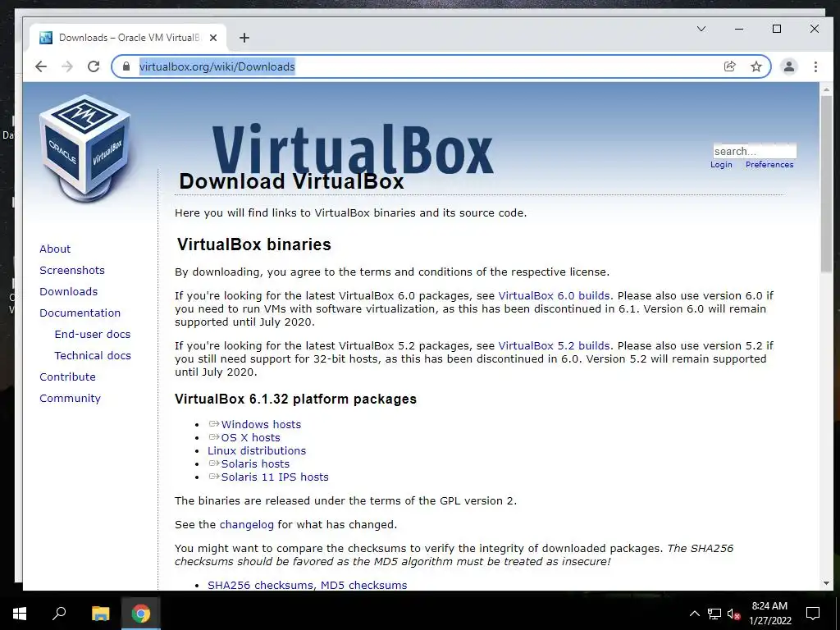Image resolution: width=840 pixels, height=630 pixels.
Task: Open End-user docs in the sidebar
Action: pyautogui.click(x=92, y=335)
